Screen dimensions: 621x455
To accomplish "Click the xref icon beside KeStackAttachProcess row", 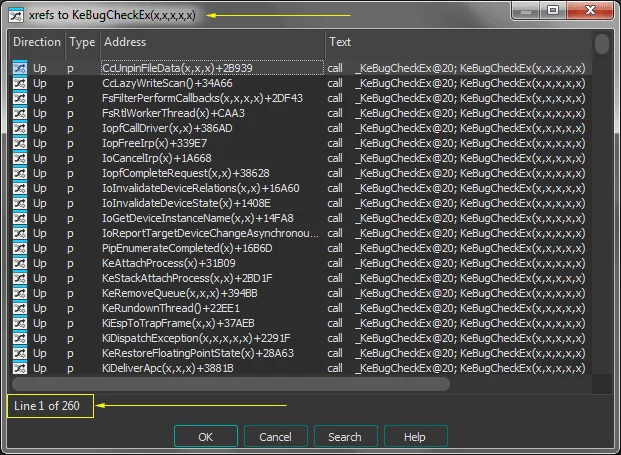I will (x=20, y=278).
